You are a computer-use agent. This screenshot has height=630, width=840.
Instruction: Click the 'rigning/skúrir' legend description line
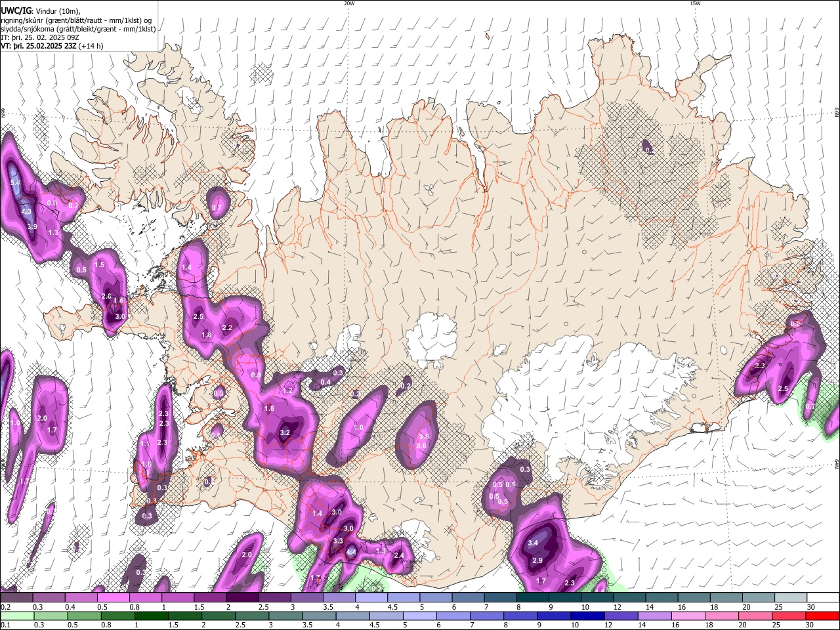click(76, 20)
